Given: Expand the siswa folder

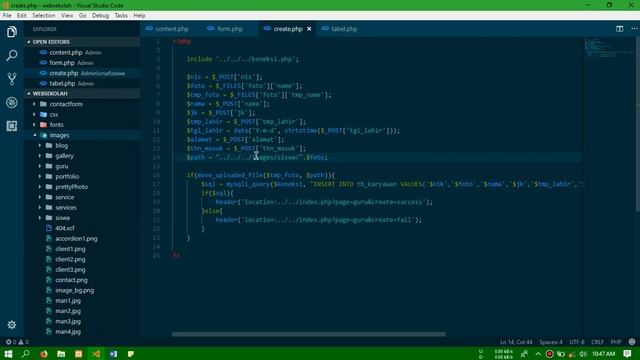Looking at the screenshot, I should 40,218.
